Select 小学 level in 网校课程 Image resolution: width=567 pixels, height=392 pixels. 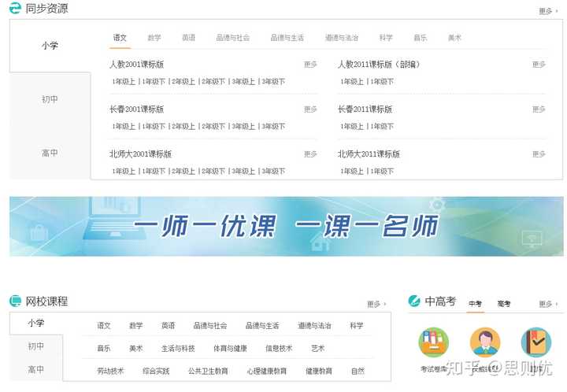[35, 323]
